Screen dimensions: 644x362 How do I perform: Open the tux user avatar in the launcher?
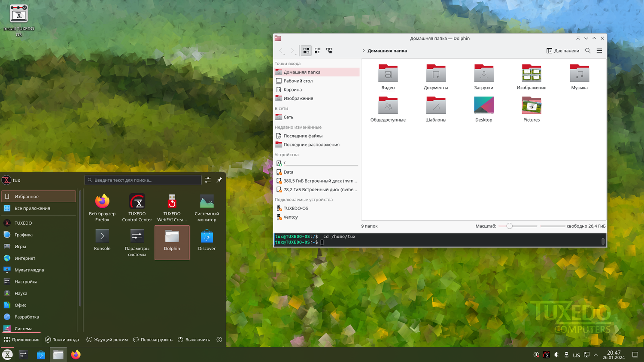[x=6, y=180]
